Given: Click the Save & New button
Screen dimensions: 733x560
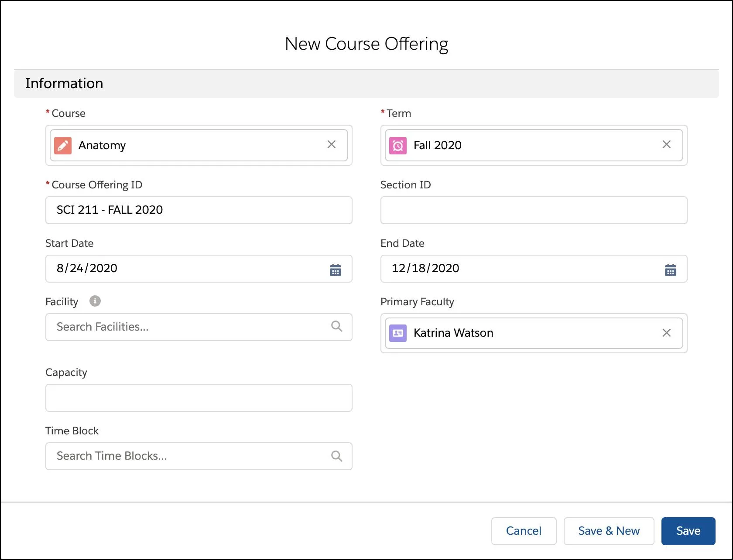Looking at the screenshot, I should tap(609, 531).
